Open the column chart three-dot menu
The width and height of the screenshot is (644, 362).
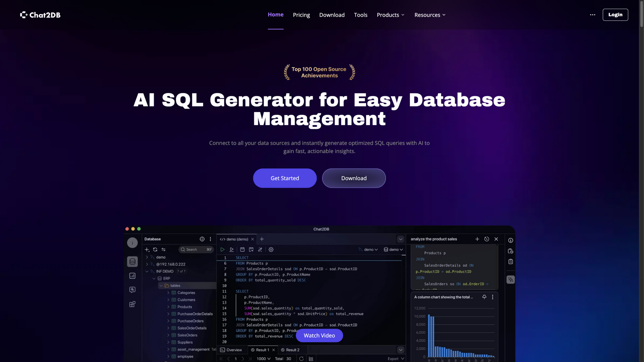(492, 297)
